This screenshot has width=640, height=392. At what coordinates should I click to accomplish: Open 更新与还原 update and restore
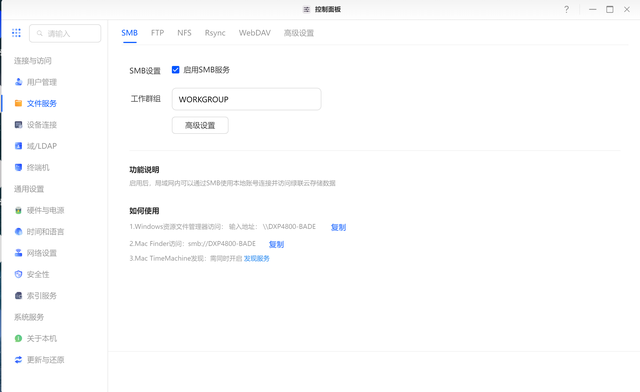(x=39, y=360)
